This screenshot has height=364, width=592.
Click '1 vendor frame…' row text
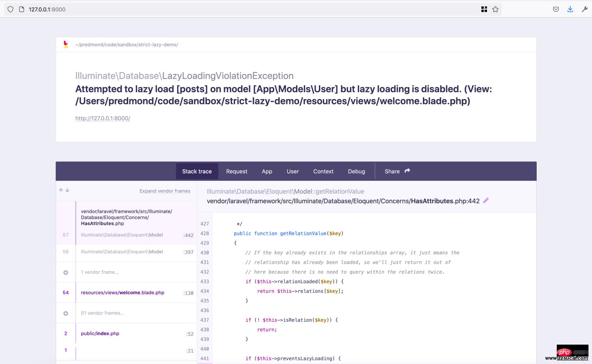pyautogui.click(x=100, y=272)
